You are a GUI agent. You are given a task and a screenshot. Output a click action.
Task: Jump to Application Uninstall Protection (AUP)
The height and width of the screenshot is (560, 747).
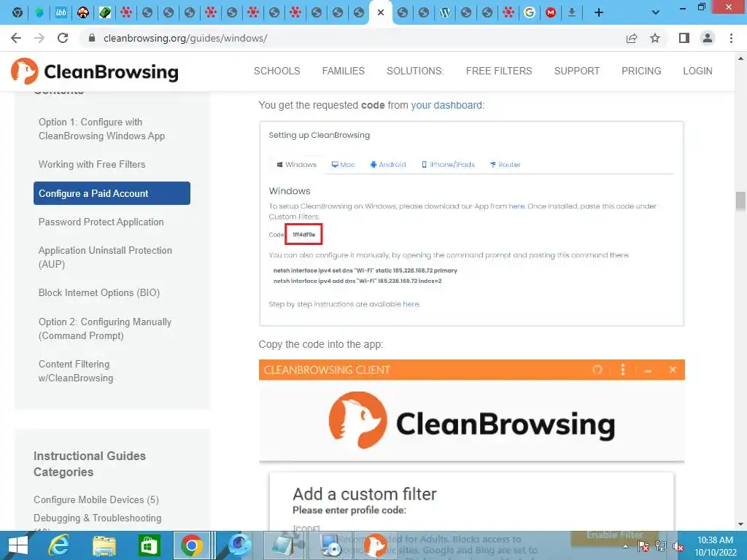105,257
